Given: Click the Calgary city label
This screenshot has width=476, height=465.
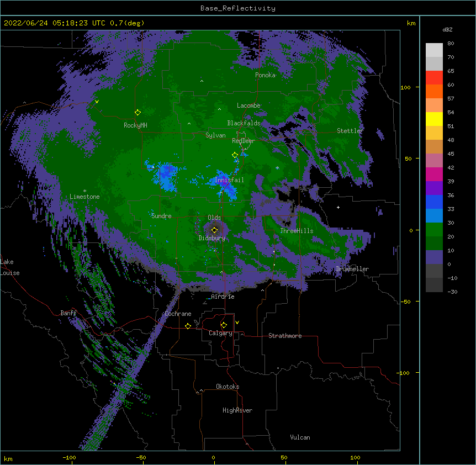Looking at the screenshot, I should click(x=220, y=333).
